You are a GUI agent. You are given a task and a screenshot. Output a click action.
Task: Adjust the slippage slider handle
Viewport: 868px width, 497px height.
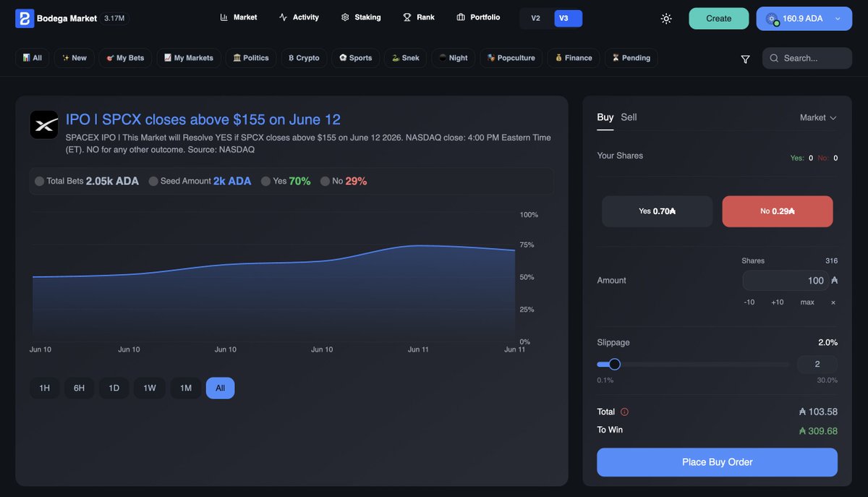[615, 365]
